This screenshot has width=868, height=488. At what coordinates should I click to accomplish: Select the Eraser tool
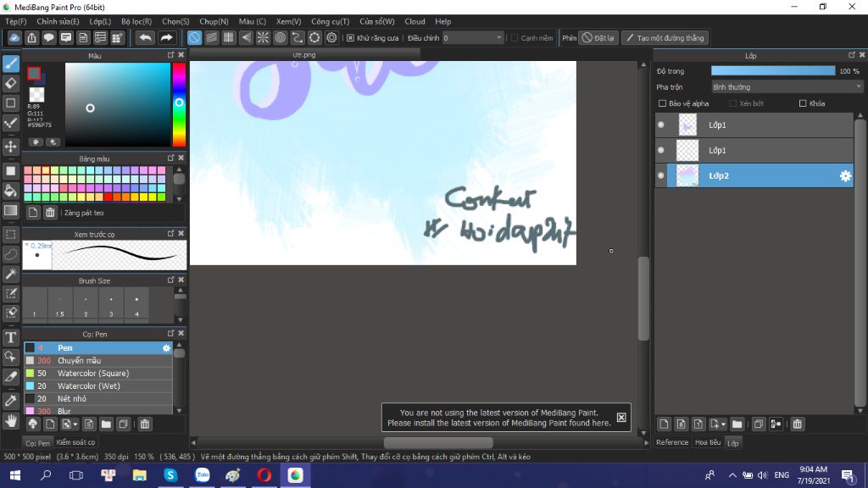click(x=10, y=84)
